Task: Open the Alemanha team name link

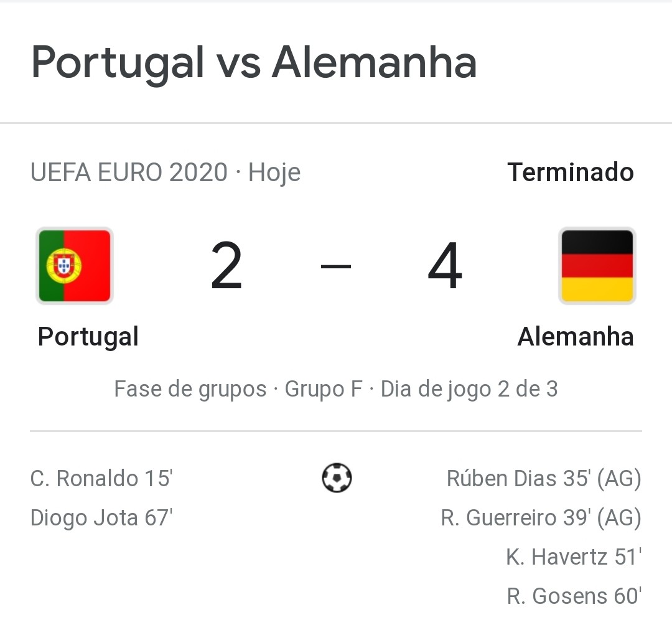Action: pyautogui.click(x=576, y=337)
